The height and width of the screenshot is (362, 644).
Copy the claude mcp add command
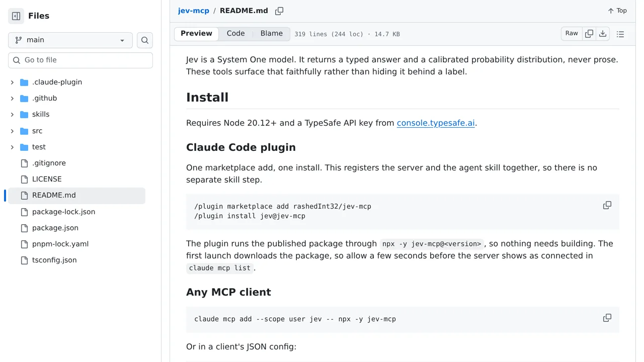click(607, 318)
